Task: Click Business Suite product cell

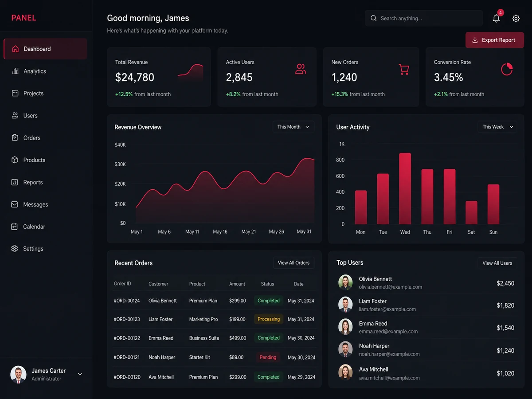Action: 204,338
